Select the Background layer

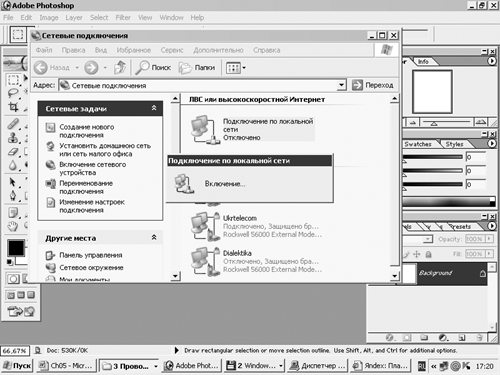445,273
